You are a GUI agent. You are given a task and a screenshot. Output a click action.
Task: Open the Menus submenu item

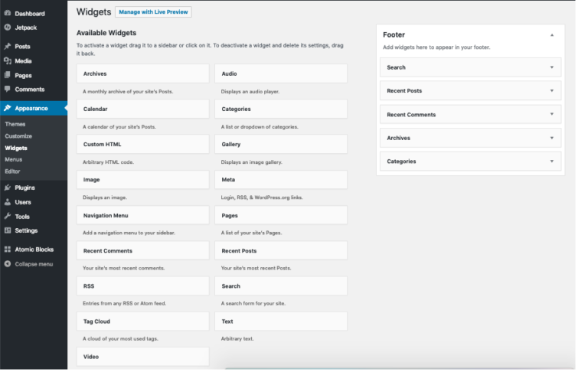click(x=13, y=159)
